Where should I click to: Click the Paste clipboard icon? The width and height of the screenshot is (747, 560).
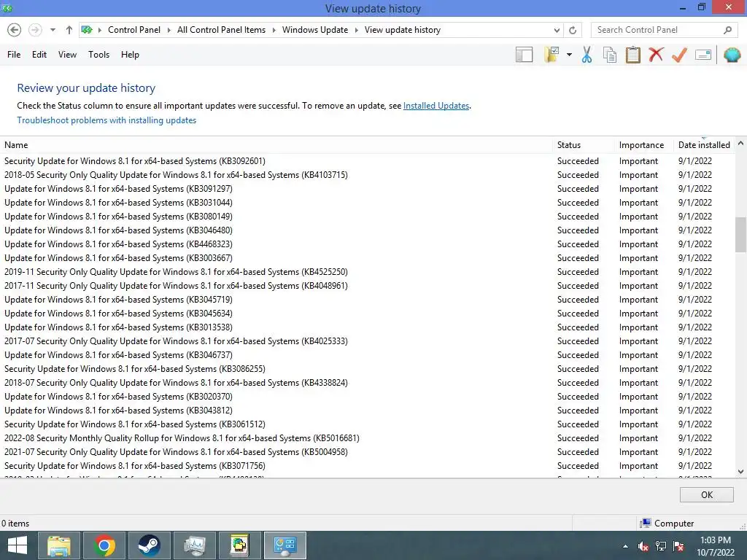[x=632, y=55]
